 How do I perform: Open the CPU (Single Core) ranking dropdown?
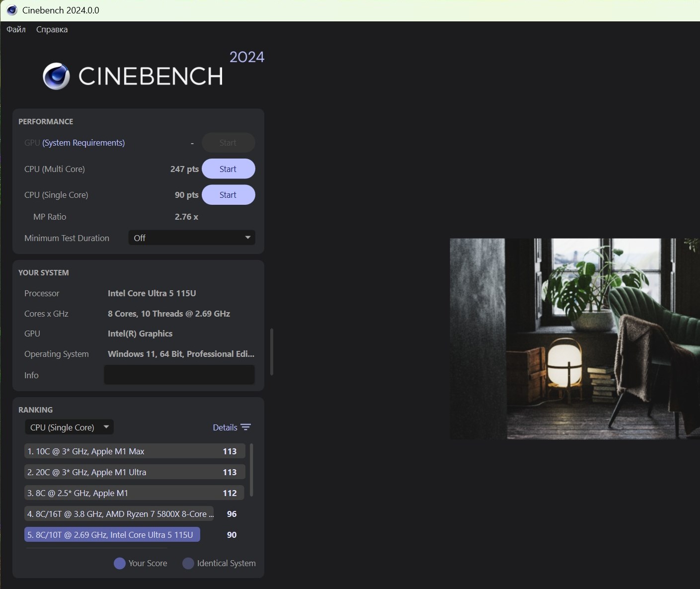(x=69, y=427)
